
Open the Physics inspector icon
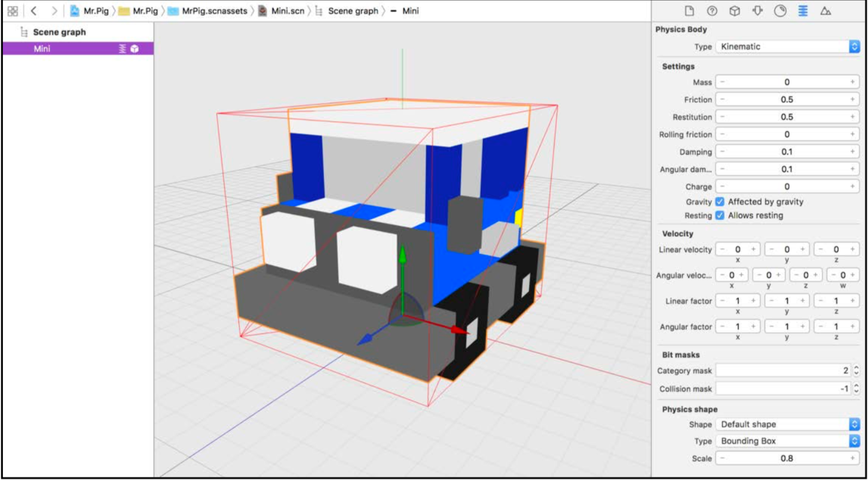point(803,11)
